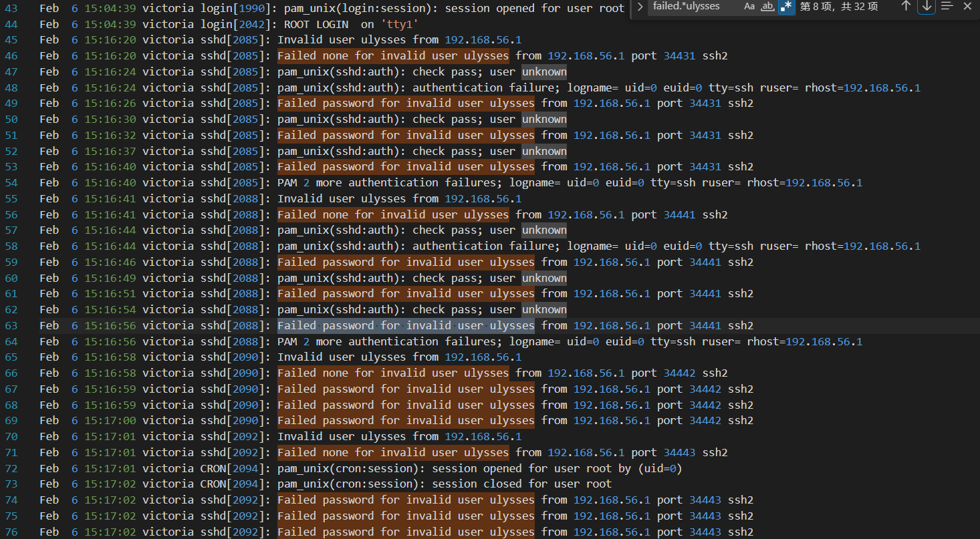
Task: Click "euid=0" on line 64
Action: (624, 342)
